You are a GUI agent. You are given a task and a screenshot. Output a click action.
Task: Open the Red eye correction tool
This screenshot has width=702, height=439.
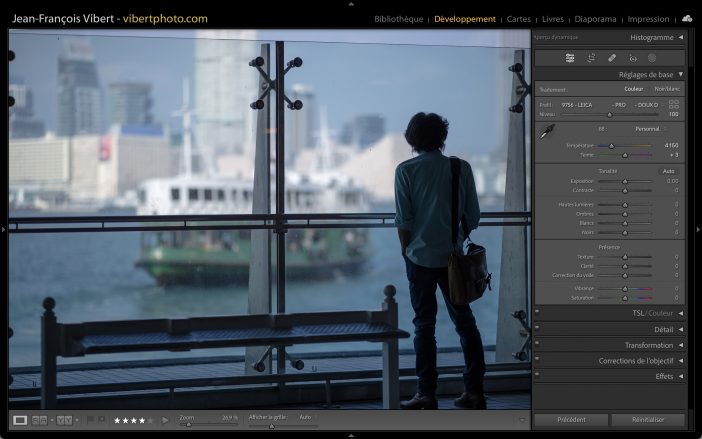(632, 58)
